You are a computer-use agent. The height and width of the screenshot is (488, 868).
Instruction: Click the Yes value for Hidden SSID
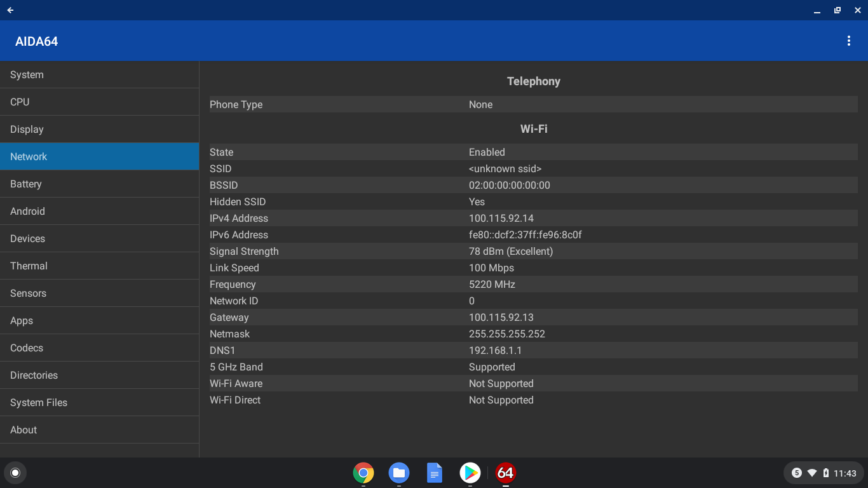pyautogui.click(x=477, y=201)
